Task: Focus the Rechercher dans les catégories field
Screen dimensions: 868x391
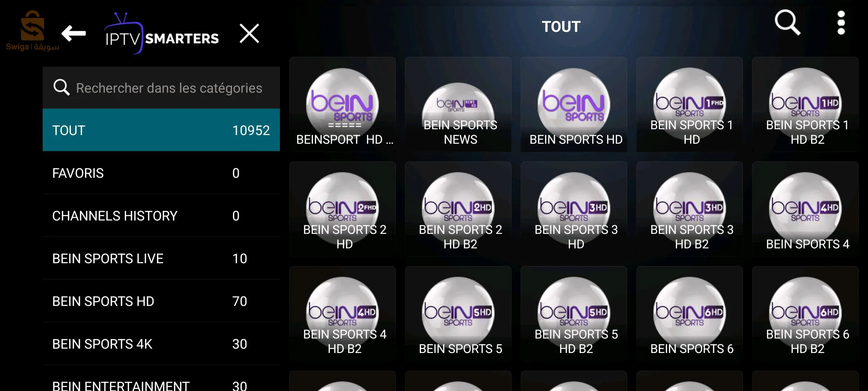Action: (161, 88)
